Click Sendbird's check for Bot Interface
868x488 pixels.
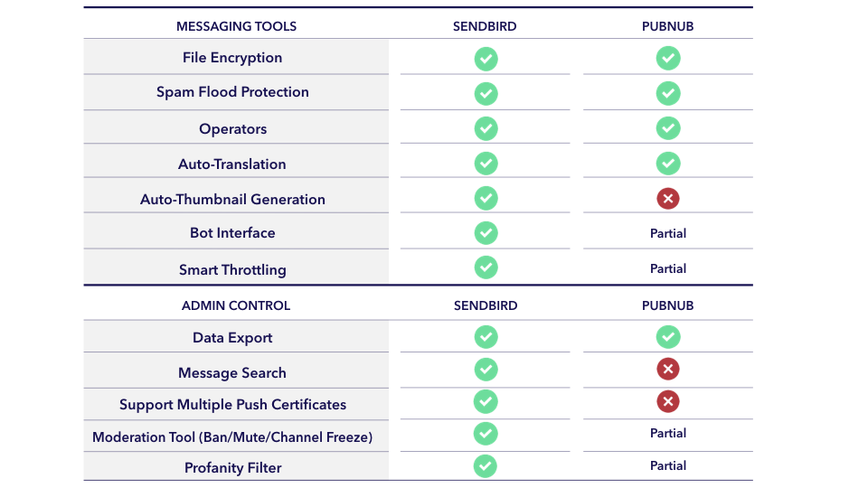click(486, 233)
